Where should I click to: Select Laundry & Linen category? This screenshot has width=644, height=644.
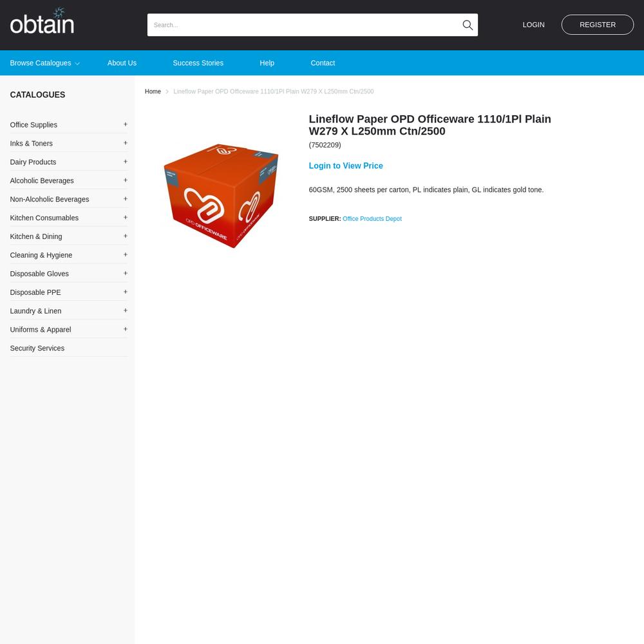[x=35, y=311]
